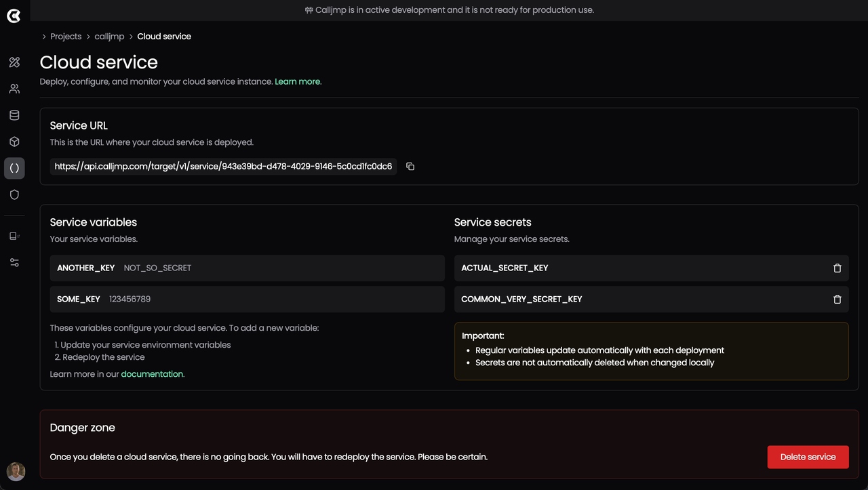Click the Delete service button
This screenshot has height=490, width=868.
(808, 457)
